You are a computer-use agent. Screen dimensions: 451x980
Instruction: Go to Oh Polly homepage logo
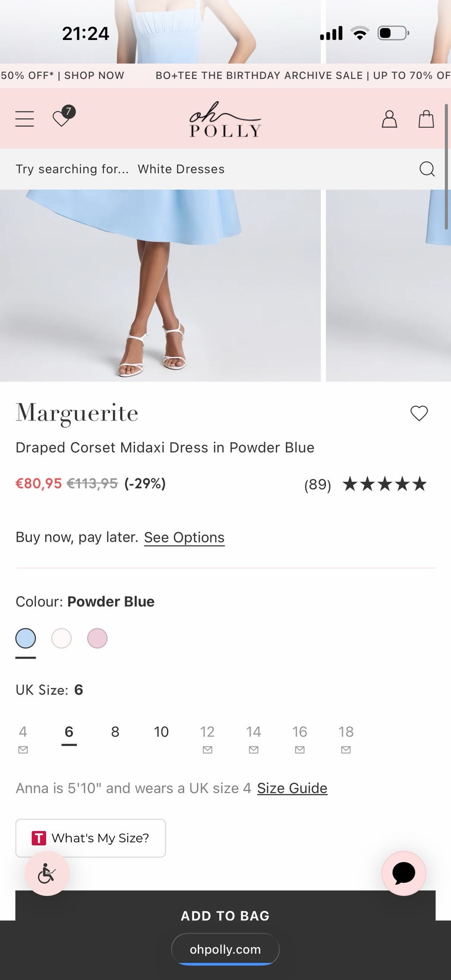(225, 120)
